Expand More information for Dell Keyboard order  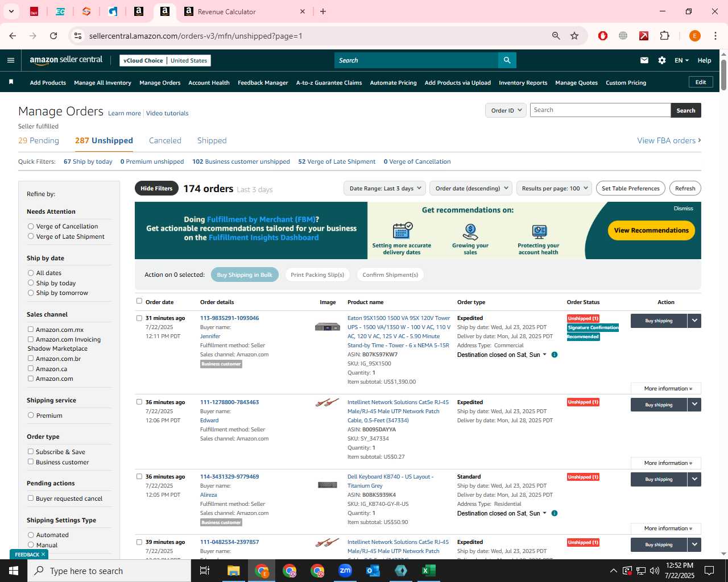click(666, 529)
